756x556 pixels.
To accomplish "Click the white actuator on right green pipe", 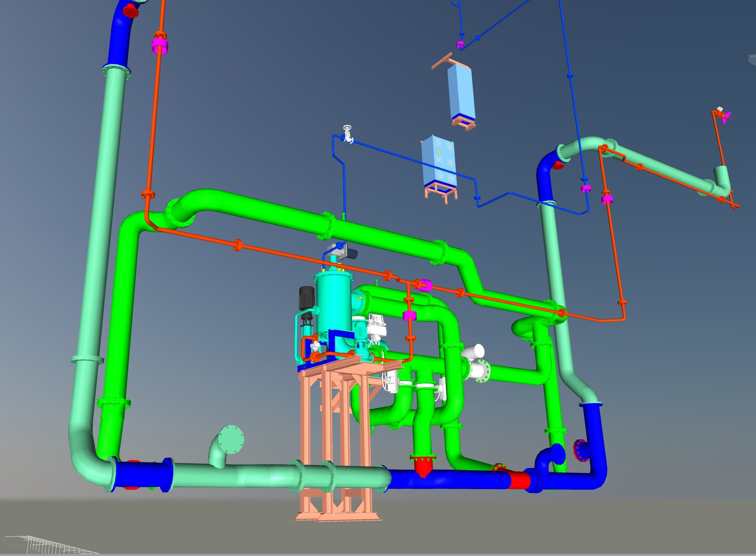I will (x=473, y=351).
